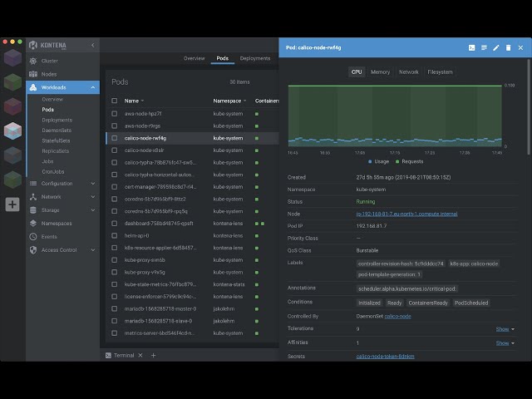Show the pod Tolerations list

tap(505, 329)
